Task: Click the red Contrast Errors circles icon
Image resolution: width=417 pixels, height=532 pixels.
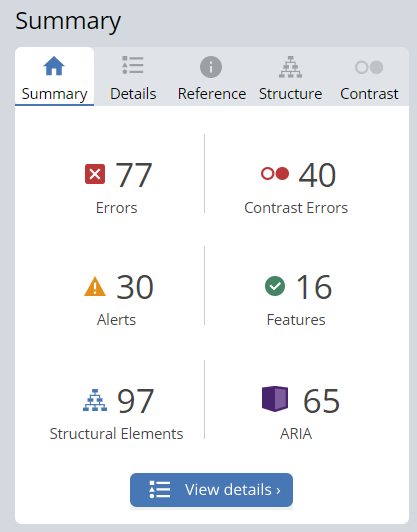Action: click(x=275, y=174)
